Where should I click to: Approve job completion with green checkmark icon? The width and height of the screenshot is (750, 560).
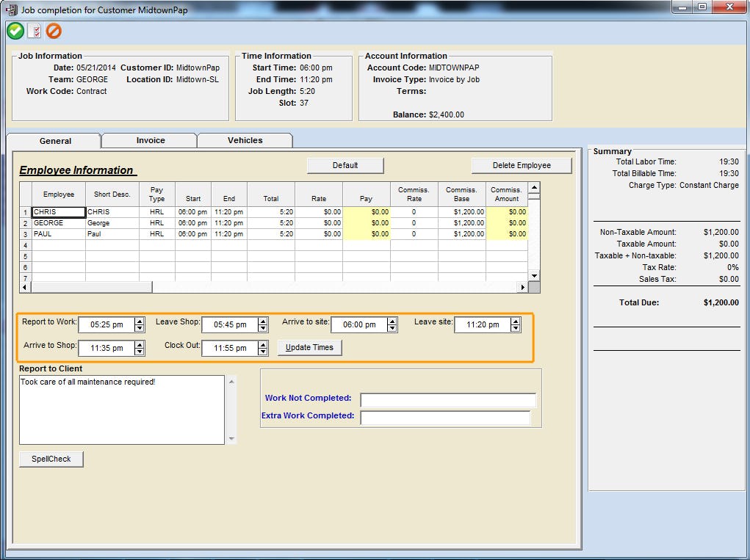pyautogui.click(x=15, y=31)
